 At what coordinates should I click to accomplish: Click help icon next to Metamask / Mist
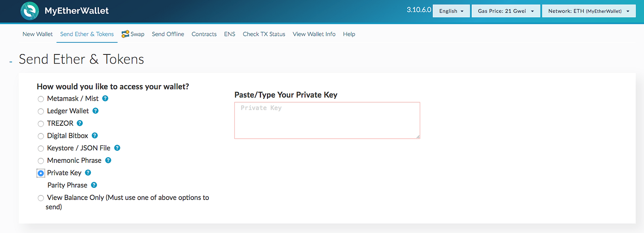105,98
